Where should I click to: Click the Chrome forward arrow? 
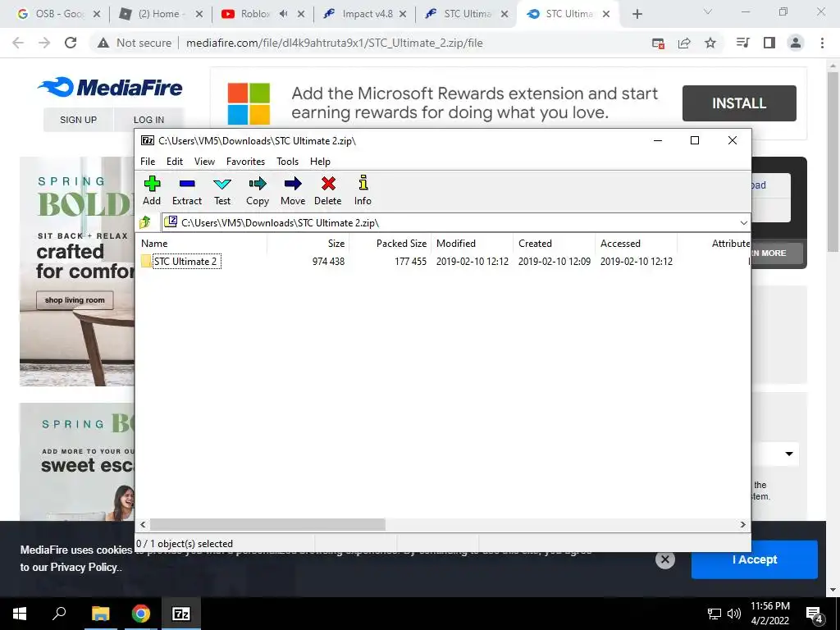pos(44,43)
